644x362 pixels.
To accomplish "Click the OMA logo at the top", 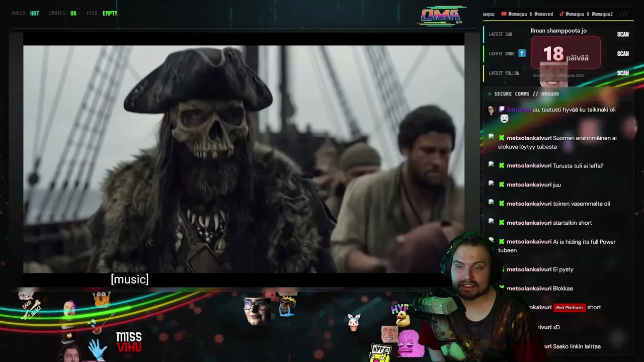I will click(441, 16).
